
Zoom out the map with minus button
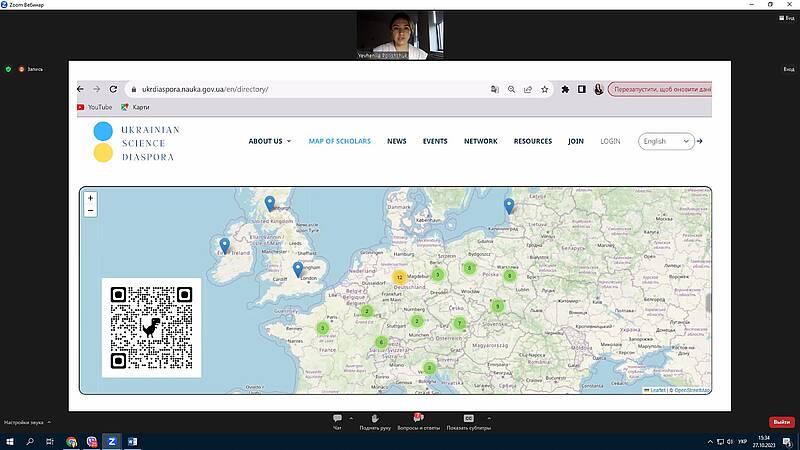90,211
